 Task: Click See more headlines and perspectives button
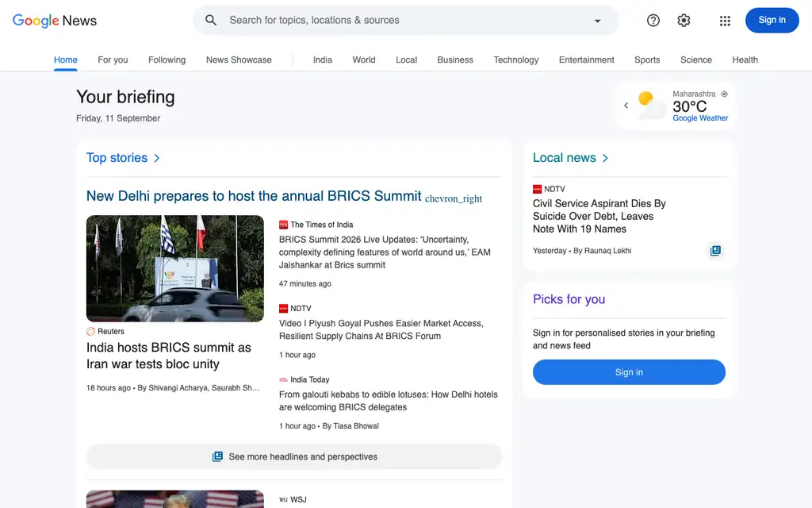tap(294, 456)
